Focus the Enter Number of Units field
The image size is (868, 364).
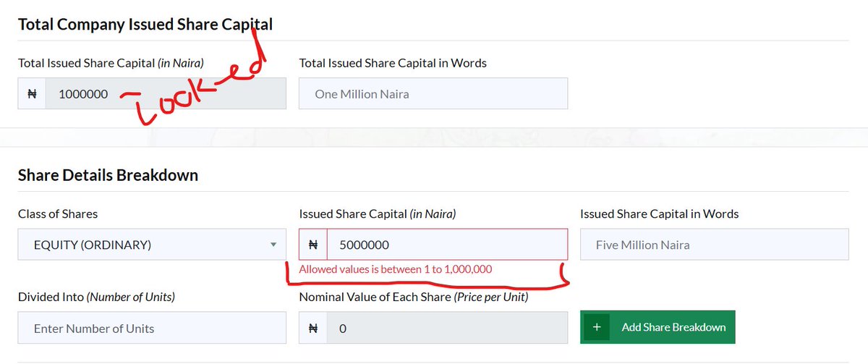(152, 328)
